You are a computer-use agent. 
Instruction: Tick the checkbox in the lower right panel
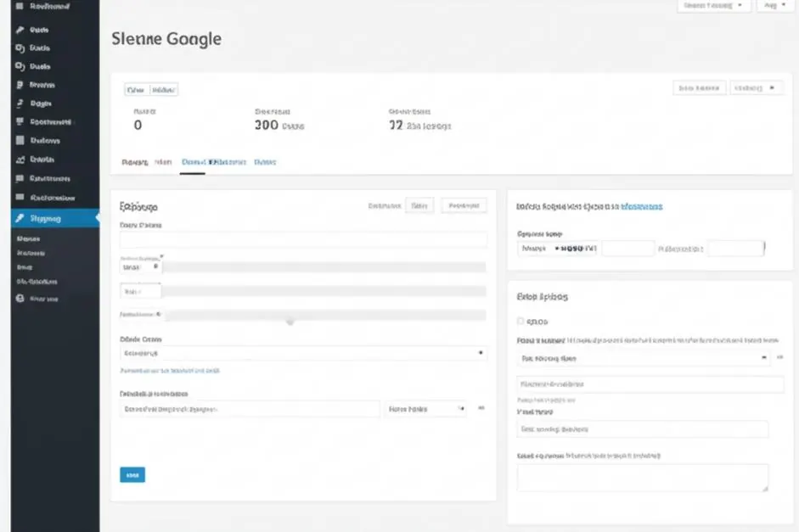pos(520,322)
